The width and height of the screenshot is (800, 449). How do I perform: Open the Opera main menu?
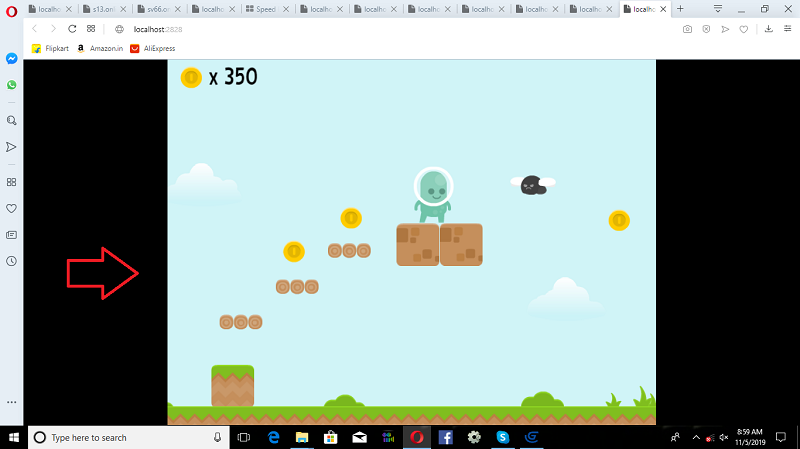pyautogui.click(x=11, y=11)
